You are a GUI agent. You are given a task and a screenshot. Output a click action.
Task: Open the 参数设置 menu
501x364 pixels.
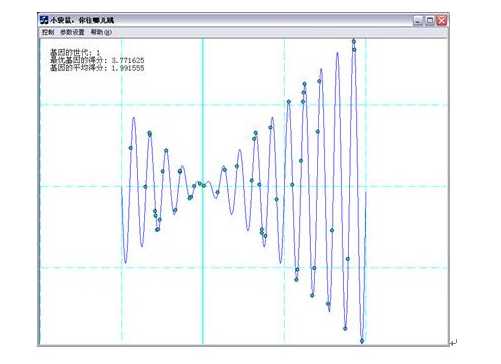(x=72, y=32)
